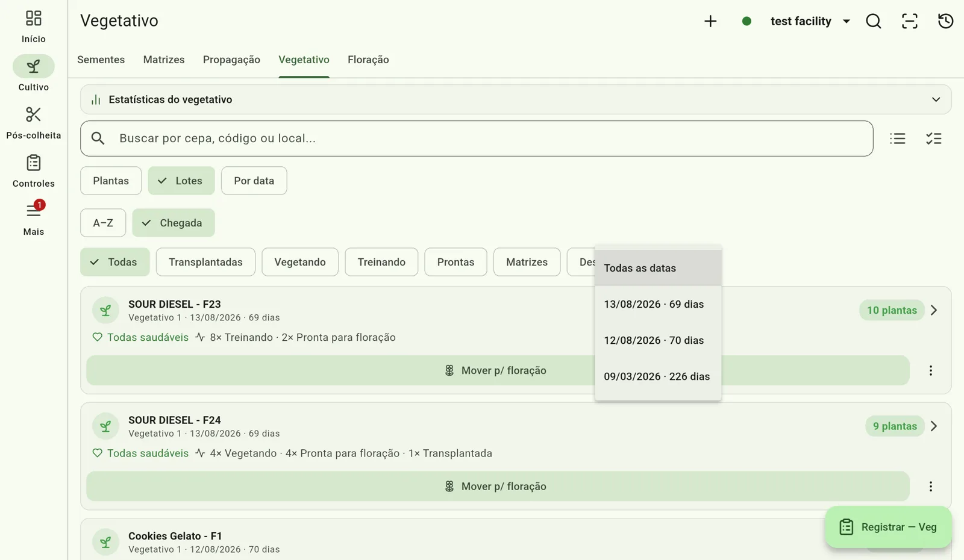
Task: Open more options for SOUR DIESEL - F23
Action: [931, 370]
